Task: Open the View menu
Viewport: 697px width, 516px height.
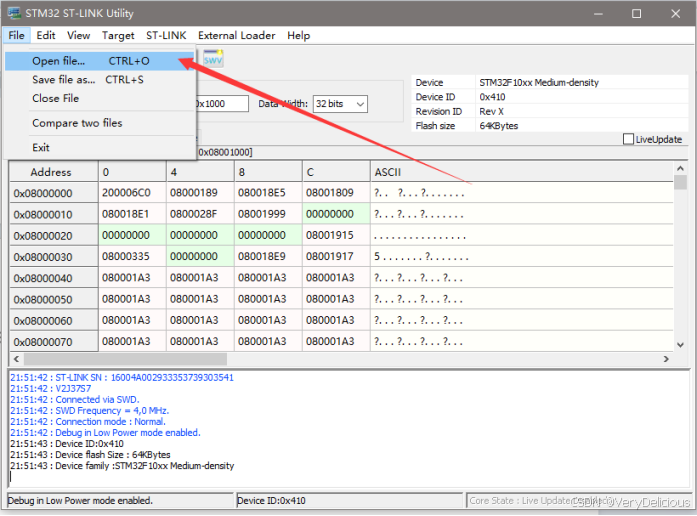Action: 79,35
